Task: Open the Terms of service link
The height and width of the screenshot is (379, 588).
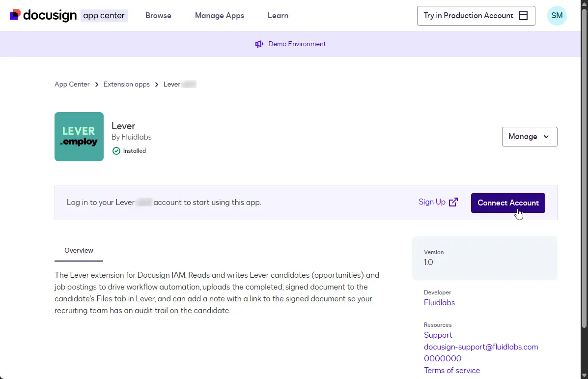Action: 452,371
